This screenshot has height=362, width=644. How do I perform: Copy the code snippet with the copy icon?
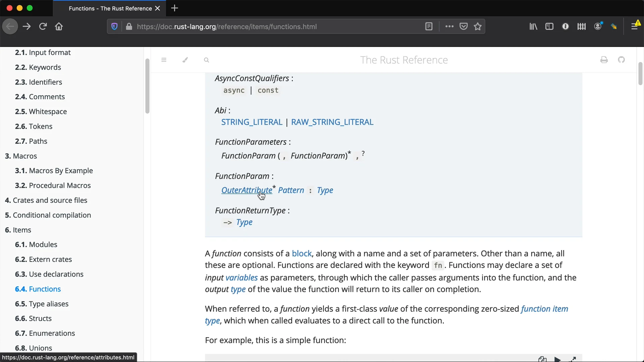pyautogui.click(x=542, y=359)
